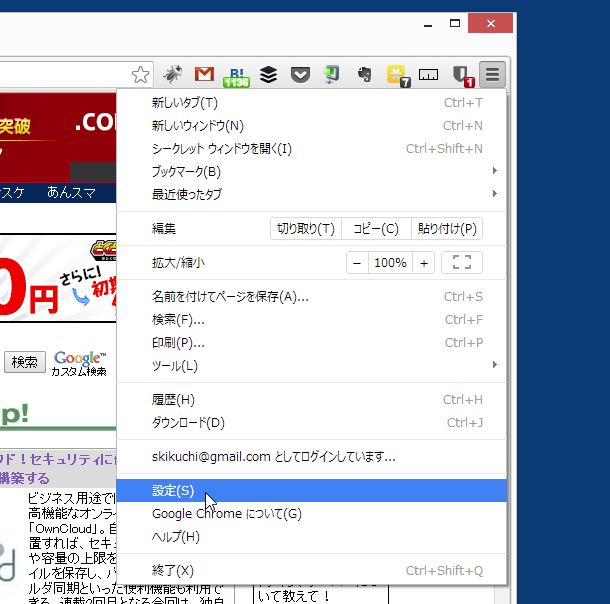This screenshot has height=604, width=610.
Task: Minimize the Chrome window
Action: [x=428, y=24]
